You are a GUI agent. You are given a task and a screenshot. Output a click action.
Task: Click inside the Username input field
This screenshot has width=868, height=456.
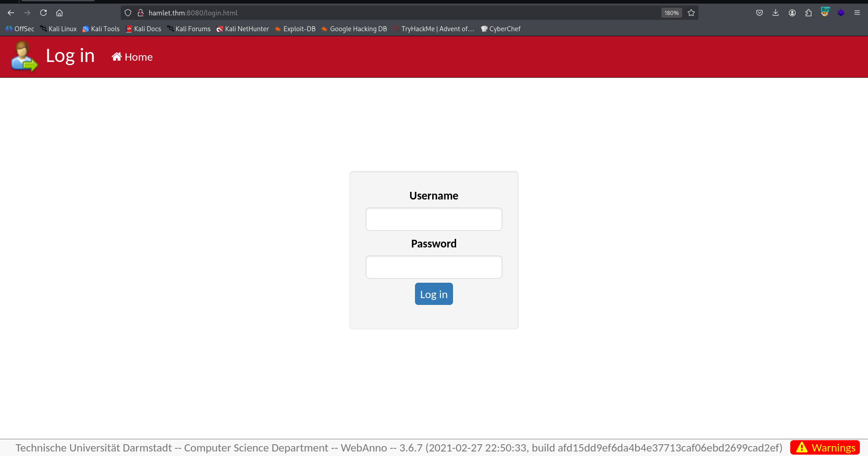434,219
